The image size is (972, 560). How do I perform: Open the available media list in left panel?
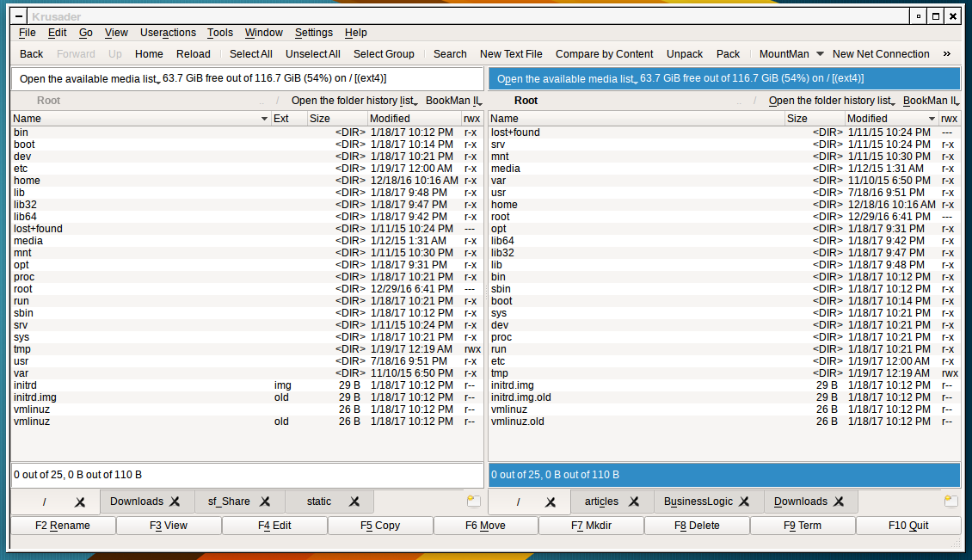point(89,79)
